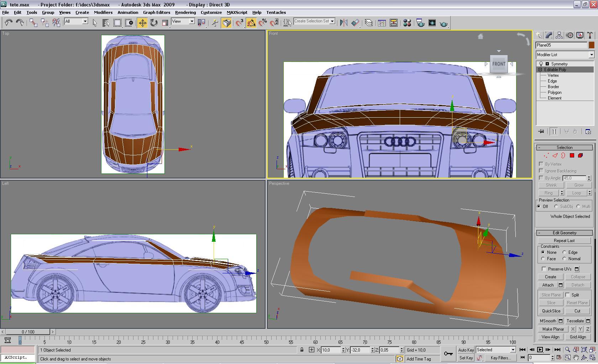This screenshot has height=364, width=598.
Task: Select the Off preview selection radio
Action: pyautogui.click(x=539, y=207)
